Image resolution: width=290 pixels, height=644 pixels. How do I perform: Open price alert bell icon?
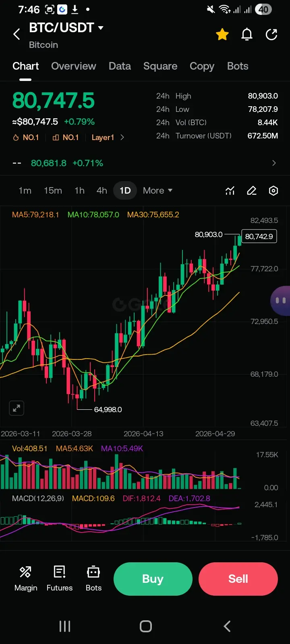point(247,35)
